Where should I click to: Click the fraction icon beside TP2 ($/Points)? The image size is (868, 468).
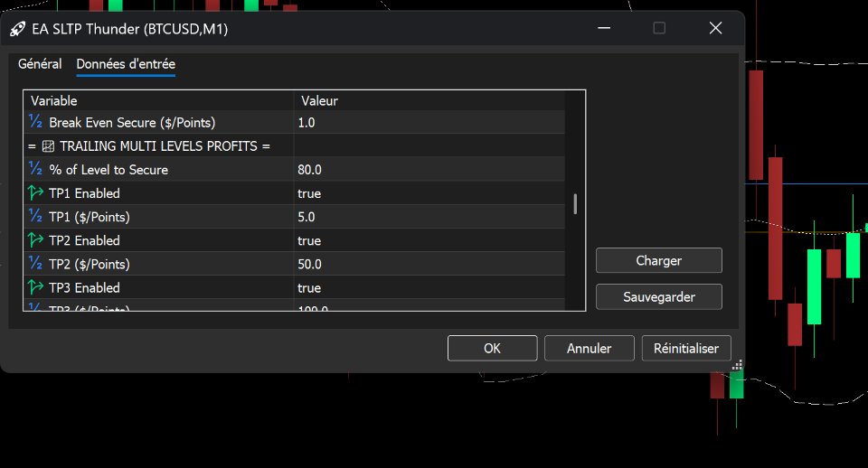pos(35,263)
